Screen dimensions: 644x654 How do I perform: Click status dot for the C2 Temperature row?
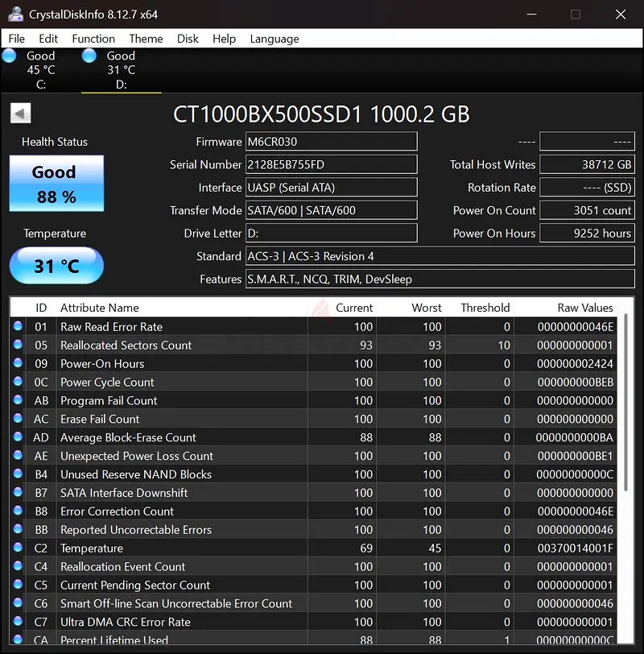click(x=18, y=547)
